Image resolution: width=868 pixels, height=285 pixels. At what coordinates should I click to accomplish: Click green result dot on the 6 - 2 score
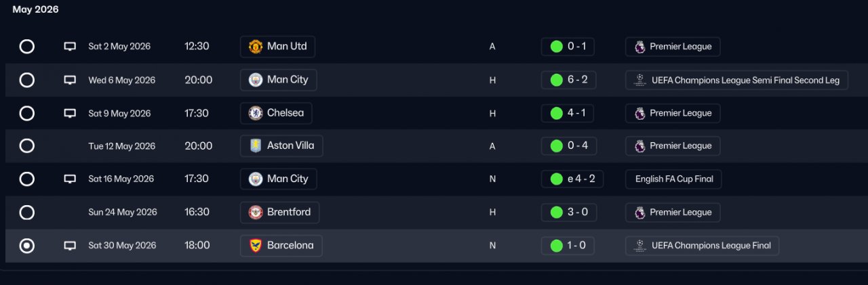(557, 80)
